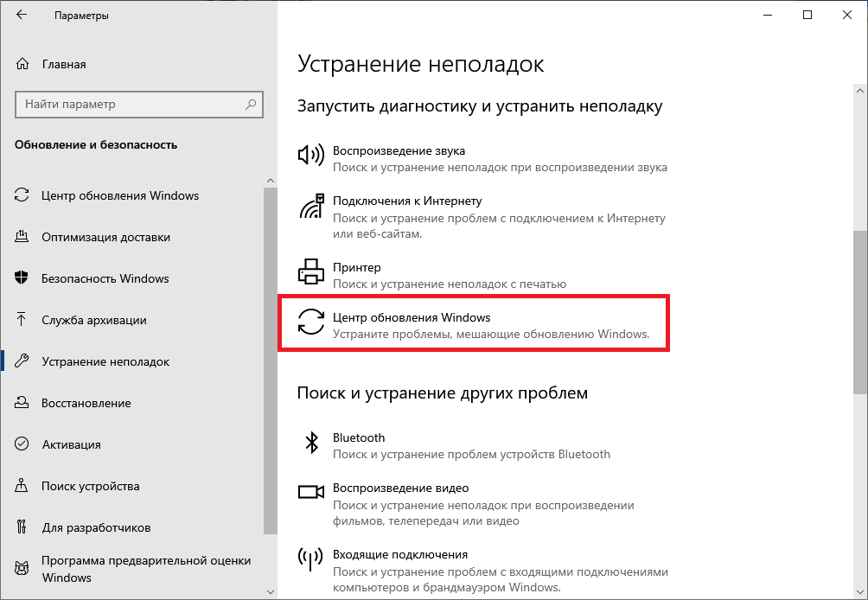This screenshot has width=868, height=600.
Task: Click the sync icon beside sidebar Центр обновления Windows
Action: click(x=22, y=195)
